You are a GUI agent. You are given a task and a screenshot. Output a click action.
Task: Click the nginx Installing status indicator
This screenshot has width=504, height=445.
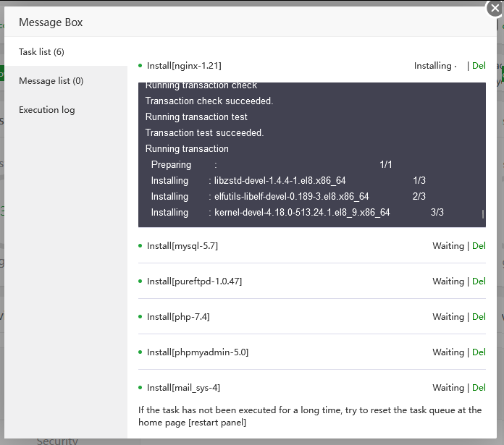point(434,66)
